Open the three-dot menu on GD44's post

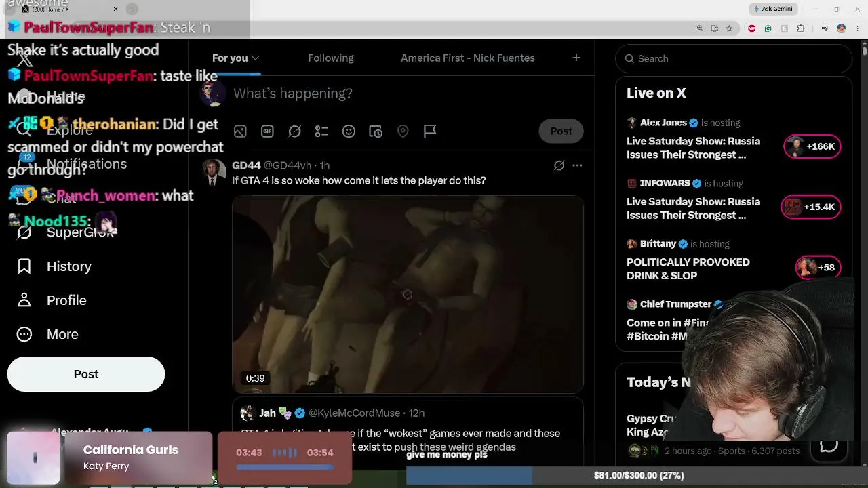(x=577, y=165)
